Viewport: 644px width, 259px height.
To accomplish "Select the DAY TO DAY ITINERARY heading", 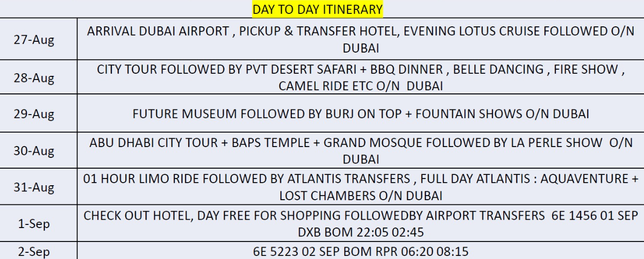I will point(318,9).
